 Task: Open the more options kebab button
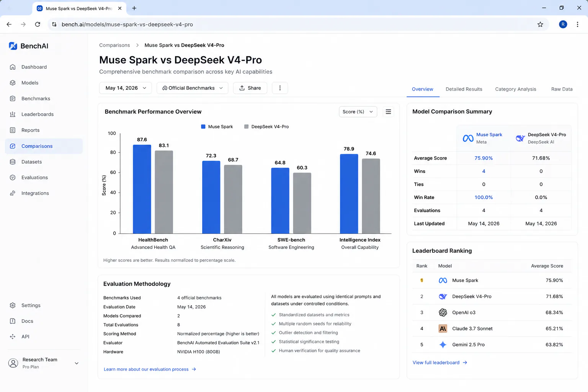(280, 88)
